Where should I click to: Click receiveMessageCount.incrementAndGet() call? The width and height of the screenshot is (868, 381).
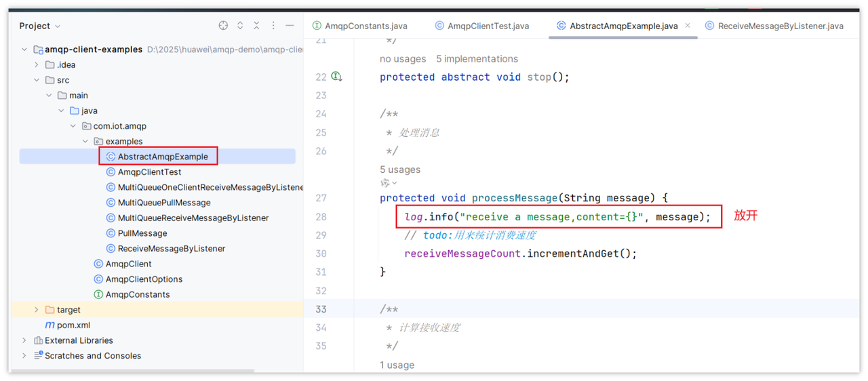coord(521,254)
